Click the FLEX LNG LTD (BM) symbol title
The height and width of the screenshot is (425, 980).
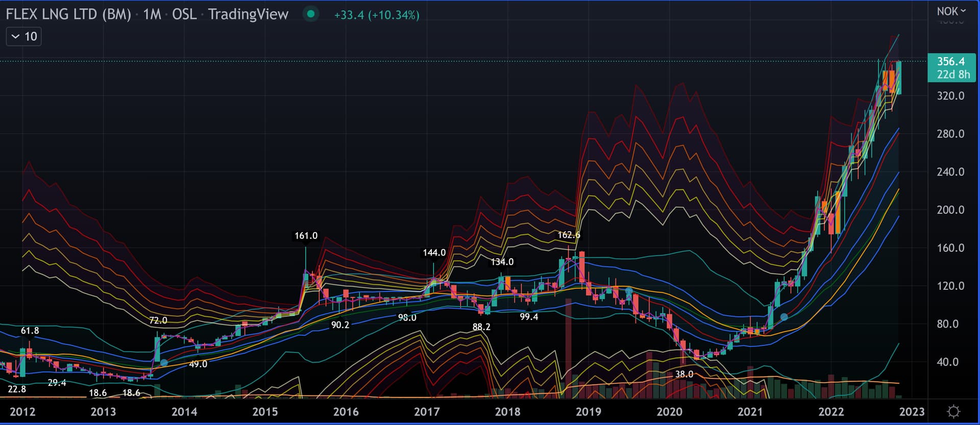pyautogui.click(x=68, y=14)
